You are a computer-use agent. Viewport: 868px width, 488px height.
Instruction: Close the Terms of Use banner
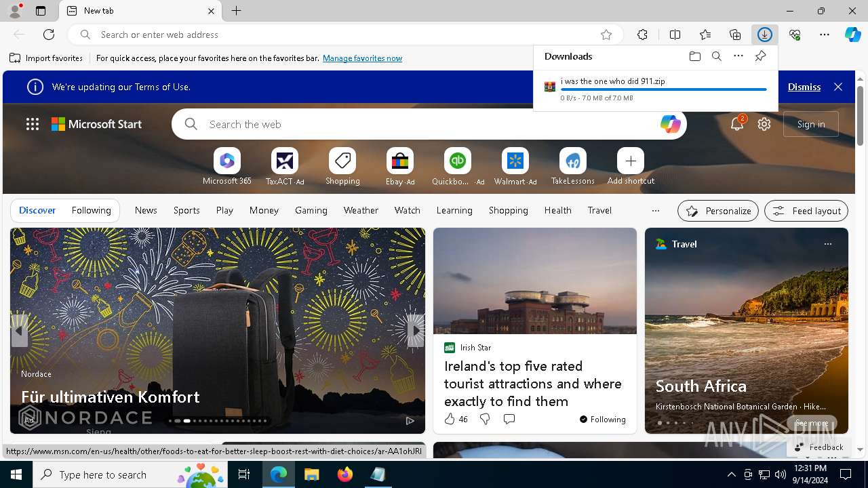(838, 87)
